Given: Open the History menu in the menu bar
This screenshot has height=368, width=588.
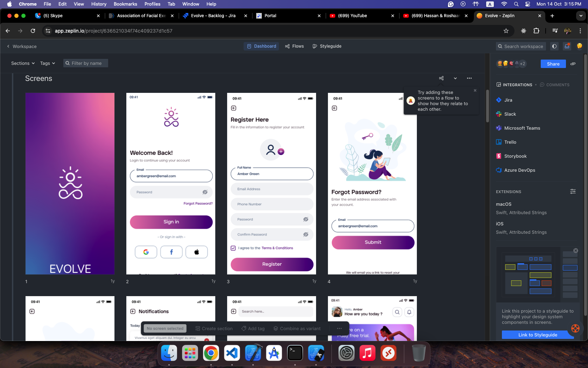Looking at the screenshot, I should click(99, 4).
